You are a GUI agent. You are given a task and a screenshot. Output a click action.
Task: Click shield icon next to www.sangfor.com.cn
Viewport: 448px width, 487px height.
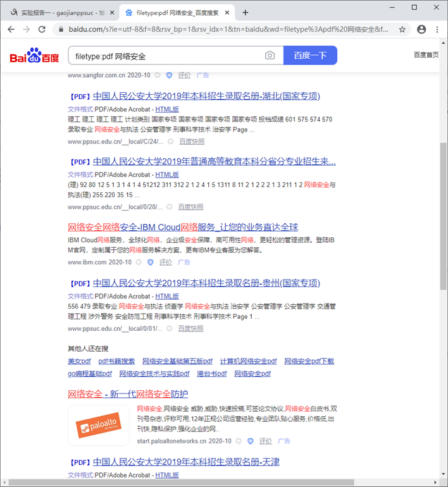click(169, 75)
